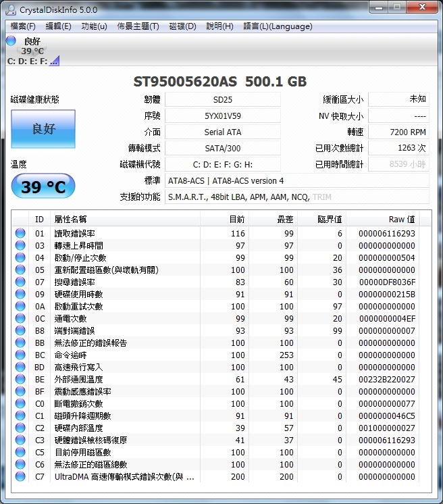Click status orb for 03 轉速上昇時間
Viewport: 443px width, 504px height.
pos(20,245)
